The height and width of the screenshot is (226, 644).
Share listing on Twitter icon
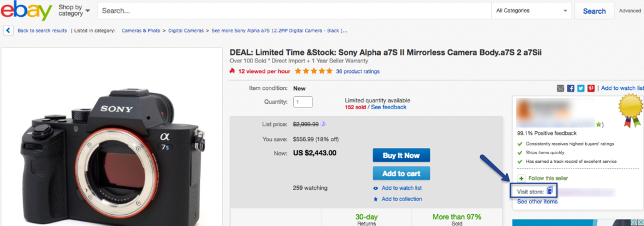tap(581, 88)
